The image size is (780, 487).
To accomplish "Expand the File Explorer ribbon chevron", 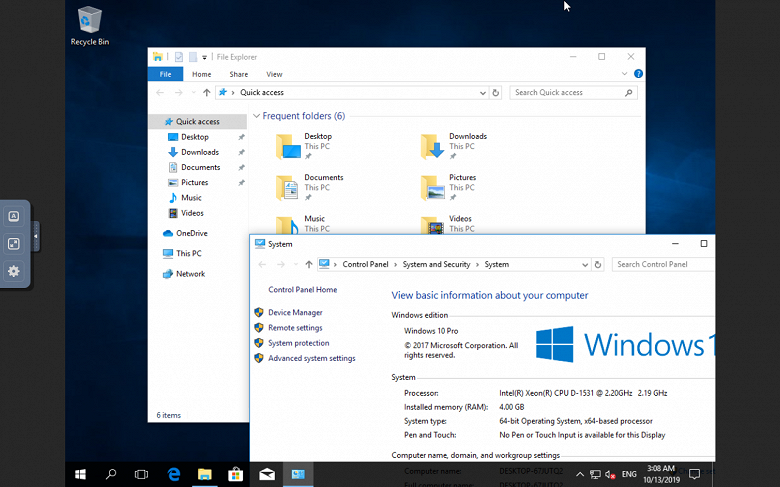I will [625, 74].
